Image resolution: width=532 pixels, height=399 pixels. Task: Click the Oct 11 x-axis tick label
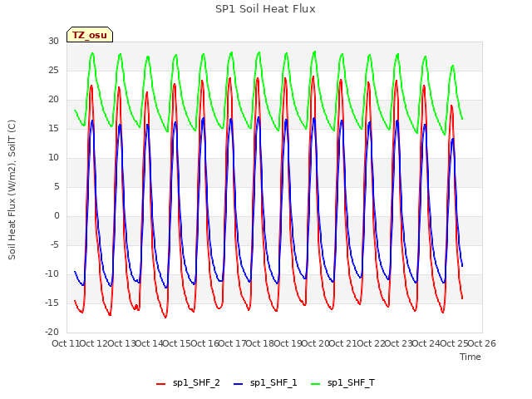coord(66,343)
